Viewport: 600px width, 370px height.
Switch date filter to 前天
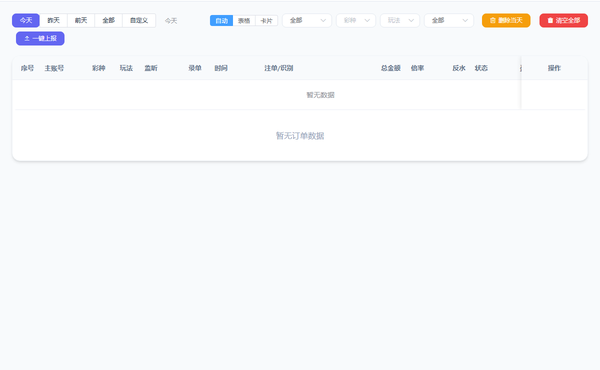point(81,20)
